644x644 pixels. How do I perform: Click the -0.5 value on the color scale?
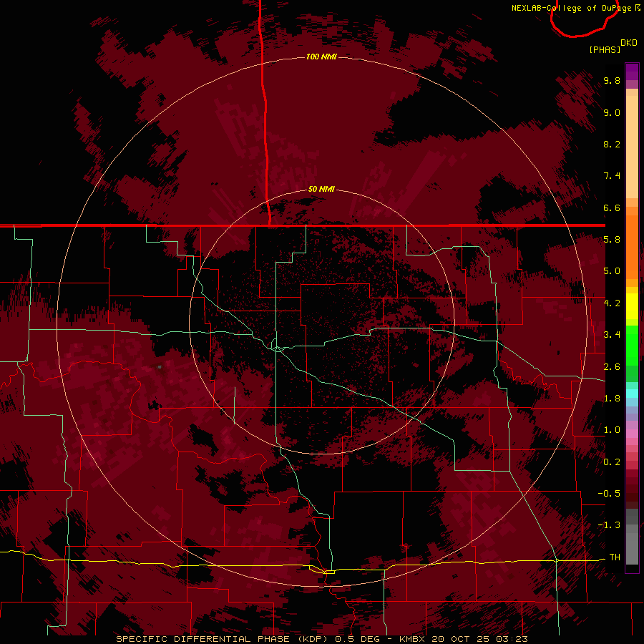click(x=609, y=494)
